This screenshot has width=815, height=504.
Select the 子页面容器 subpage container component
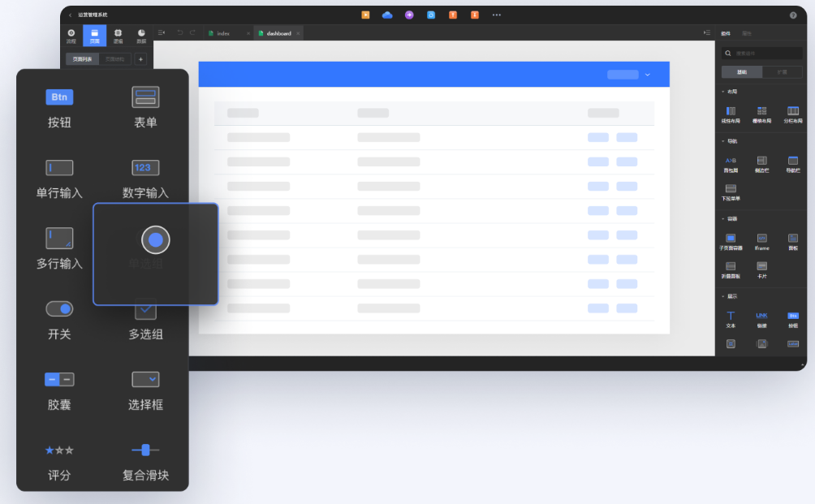[x=731, y=242]
